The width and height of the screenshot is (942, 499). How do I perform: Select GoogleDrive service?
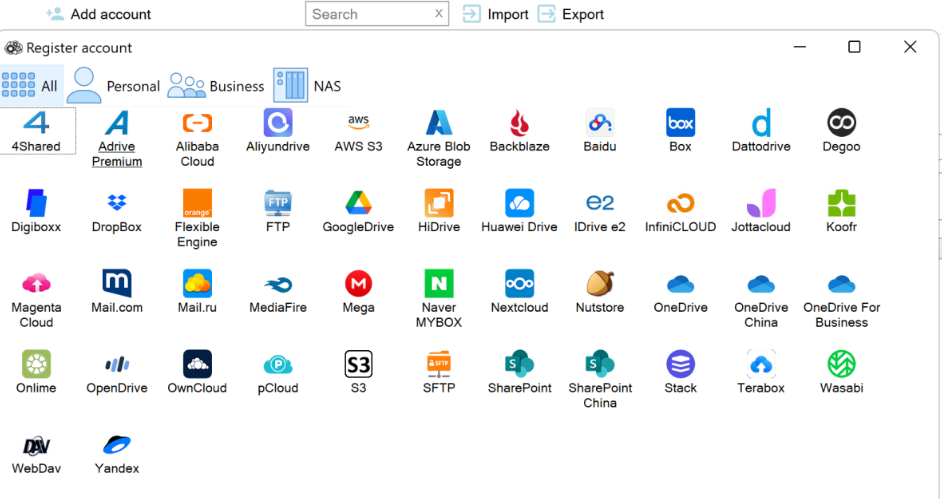358,211
